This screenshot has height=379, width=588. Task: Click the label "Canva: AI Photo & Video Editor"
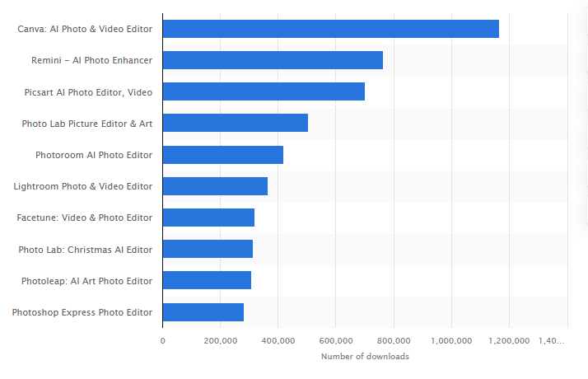tap(85, 29)
